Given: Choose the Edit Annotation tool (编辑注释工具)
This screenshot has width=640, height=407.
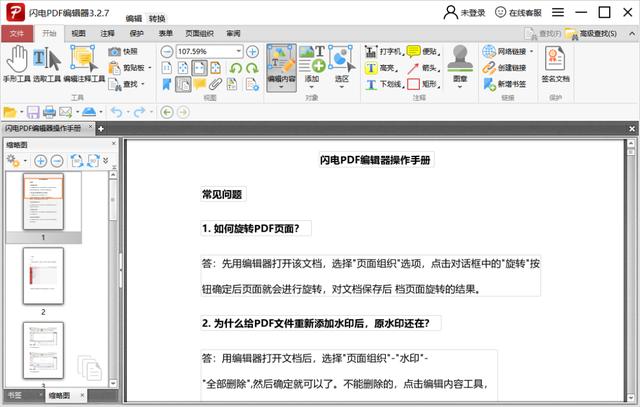Looking at the screenshot, I should (84, 64).
